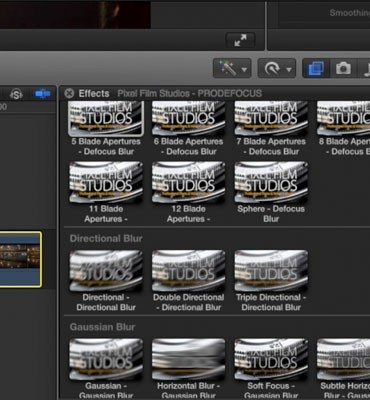Open the magic wand enhancements menu

point(232,69)
